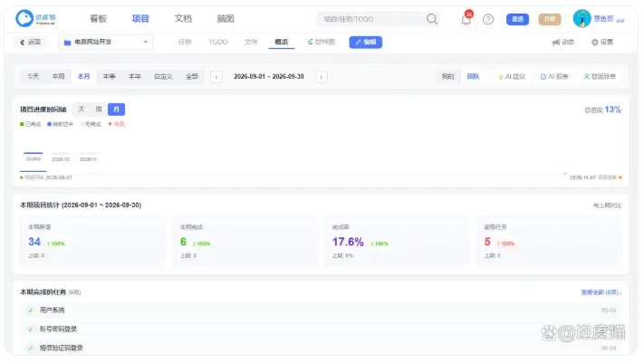Click the user avatar picture
The width and height of the screenshot is (644, 363).
tap(582, 18)
